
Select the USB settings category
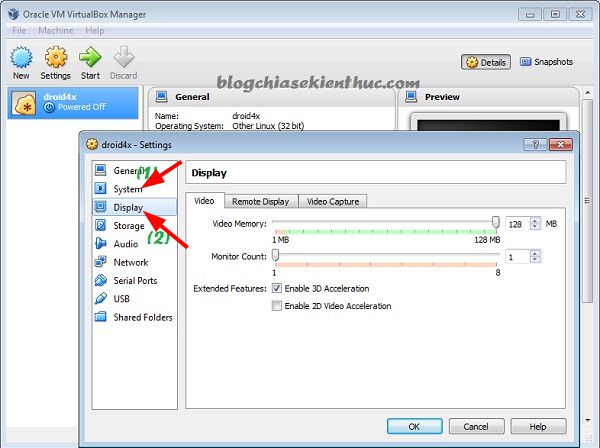coord(121,299)
